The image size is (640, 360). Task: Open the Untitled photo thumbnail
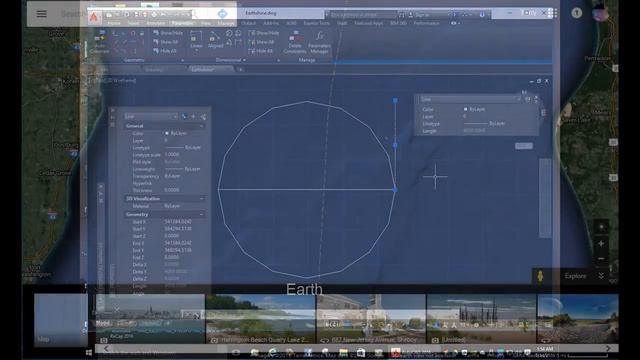coord(481,319)
